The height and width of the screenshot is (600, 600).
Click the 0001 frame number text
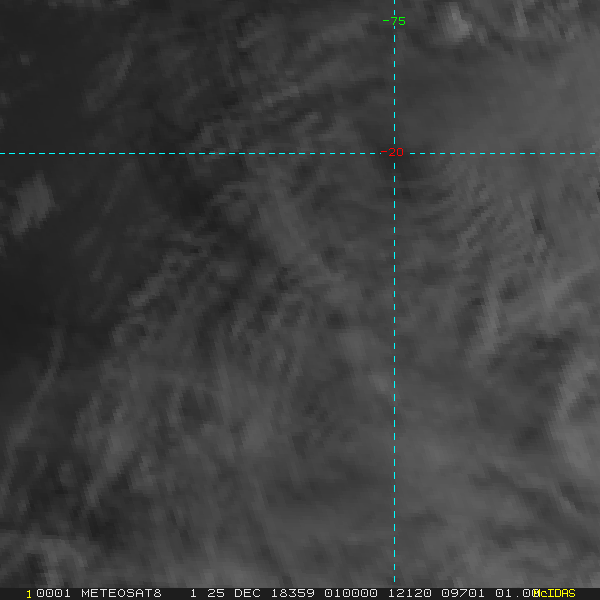(54, 593)
